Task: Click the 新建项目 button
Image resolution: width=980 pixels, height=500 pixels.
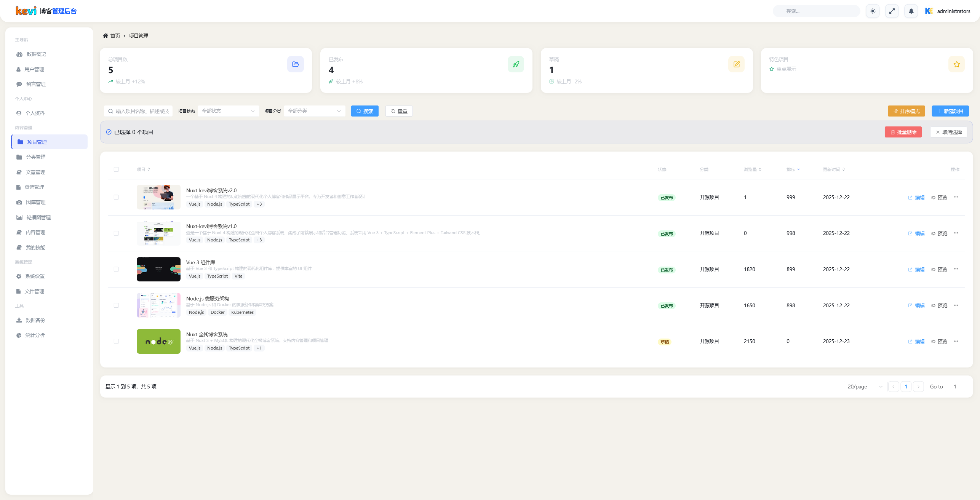Action: [x=950, y=111]
